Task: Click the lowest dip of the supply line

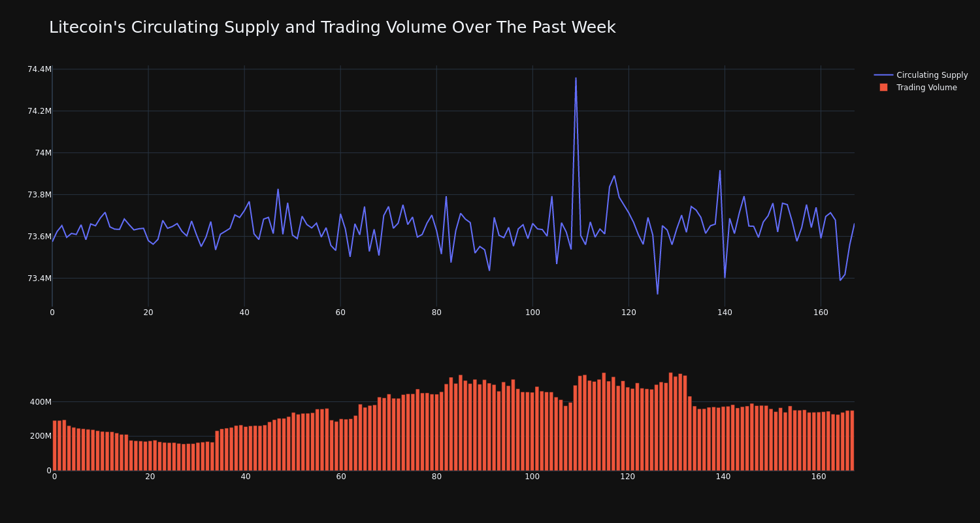Action: tap(657, 294)
